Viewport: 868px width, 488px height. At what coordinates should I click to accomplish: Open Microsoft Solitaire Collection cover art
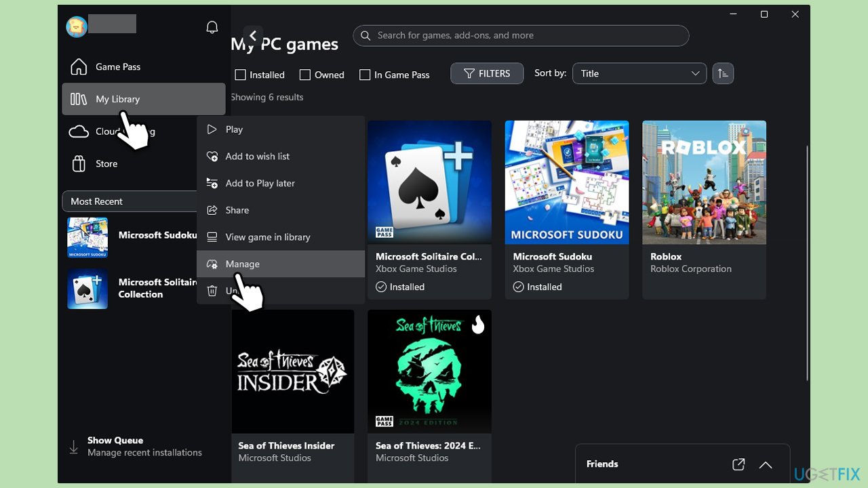click(x=429, y=182)
